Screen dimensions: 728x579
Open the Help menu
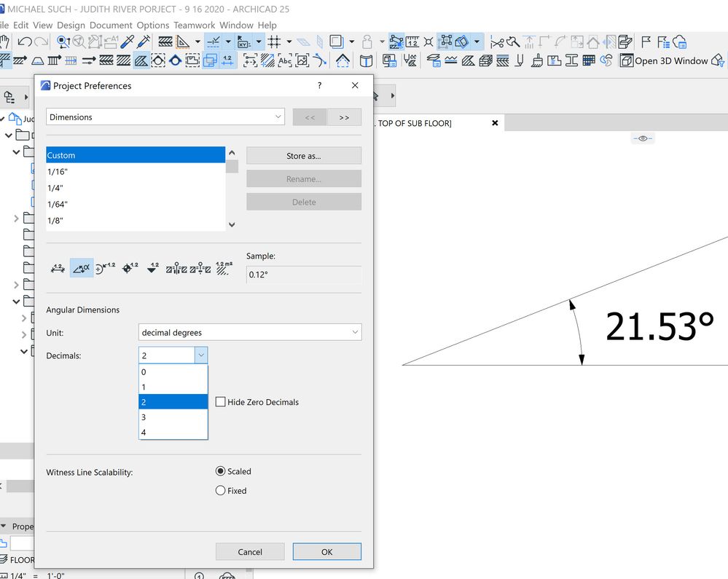267,25
